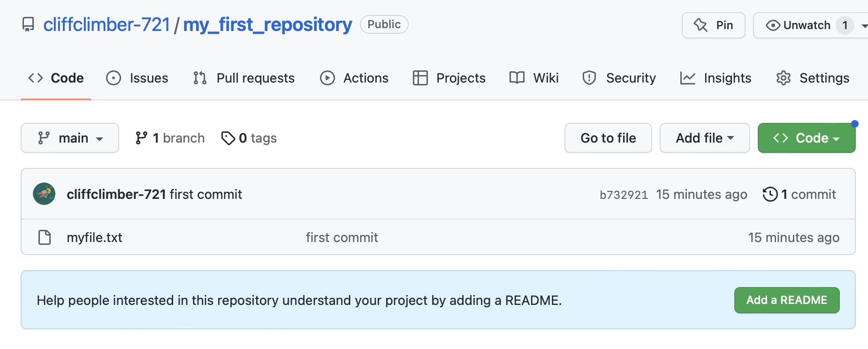868x349 pixels.
Task: Click the Go to file button
Action: click(608, 138)
